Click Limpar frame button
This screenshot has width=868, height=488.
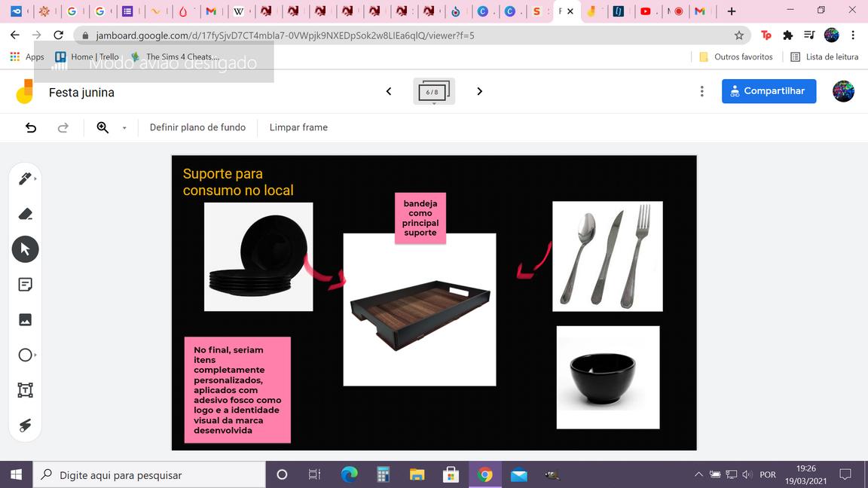coord(298,127)
